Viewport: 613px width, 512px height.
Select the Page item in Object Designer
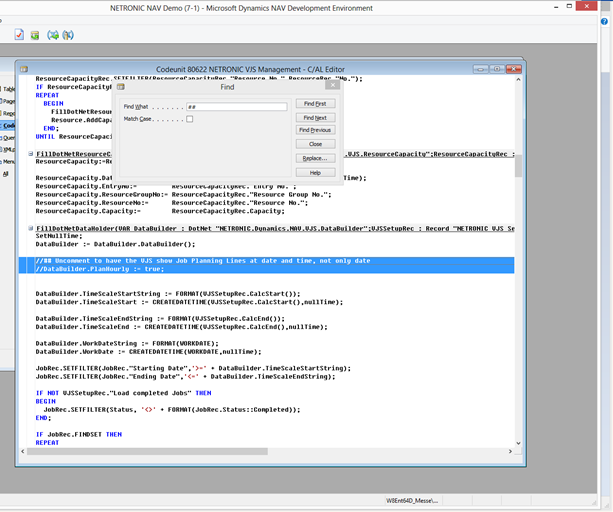point(8,101)
